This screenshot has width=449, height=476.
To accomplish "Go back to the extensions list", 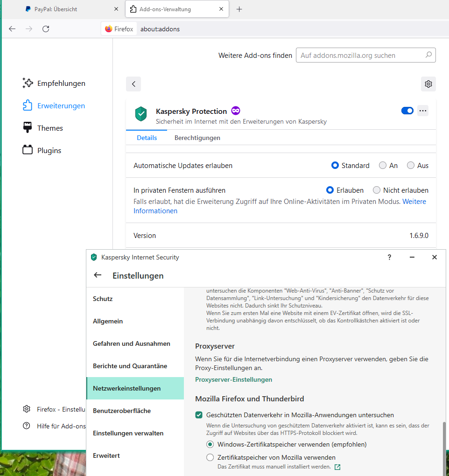I will (133, 84).
